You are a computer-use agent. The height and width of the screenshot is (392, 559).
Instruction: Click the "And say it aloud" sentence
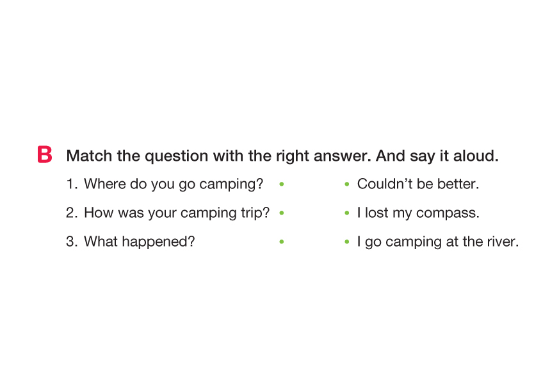point(437,156)
